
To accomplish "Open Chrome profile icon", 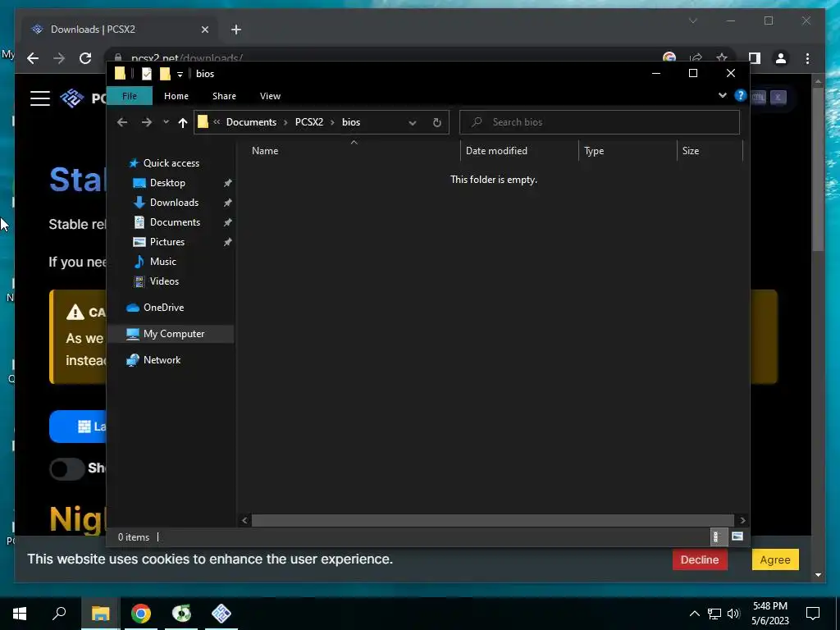I will point(781,58).
